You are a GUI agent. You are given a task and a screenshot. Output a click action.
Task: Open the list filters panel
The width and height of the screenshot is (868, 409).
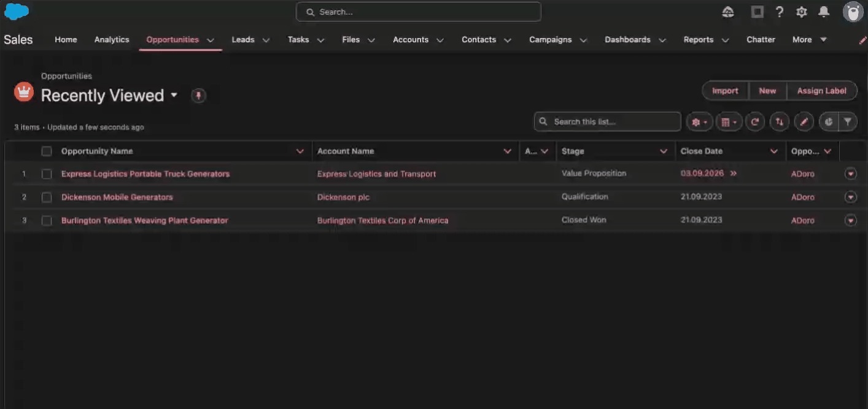pos(848,122)
